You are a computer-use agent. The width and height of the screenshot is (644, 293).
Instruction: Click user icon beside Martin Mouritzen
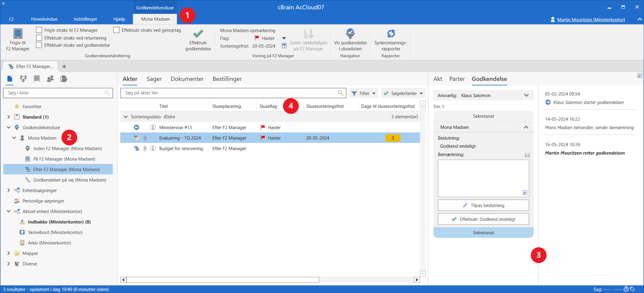pyautogui.click(x=553, y=19)
